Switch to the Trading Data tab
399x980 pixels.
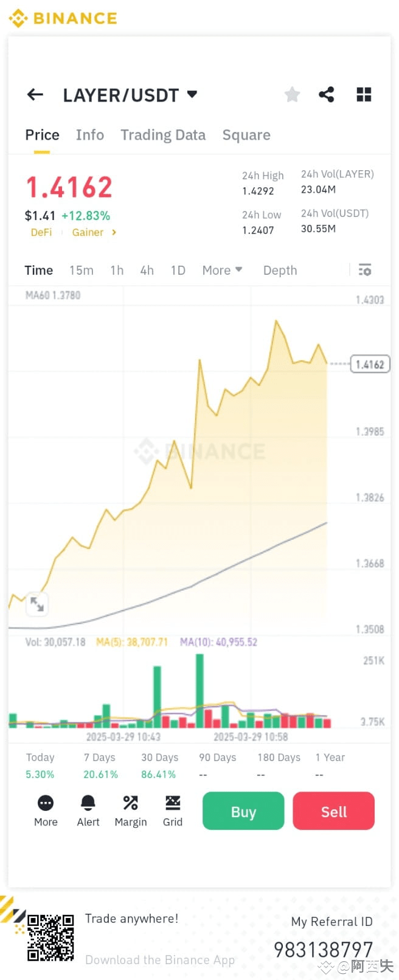tap(162, 134)
